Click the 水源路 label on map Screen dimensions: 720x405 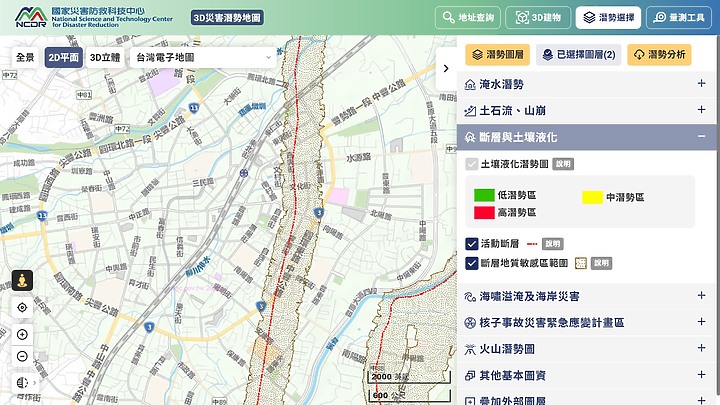[x=358, y=158]
